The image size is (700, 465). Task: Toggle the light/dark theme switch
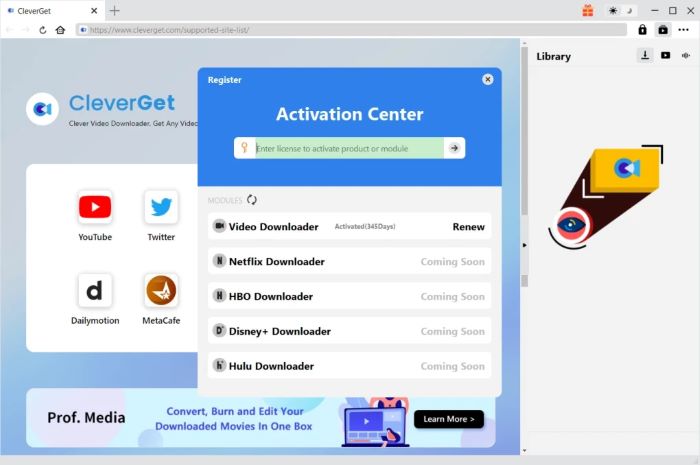(621, 10)
